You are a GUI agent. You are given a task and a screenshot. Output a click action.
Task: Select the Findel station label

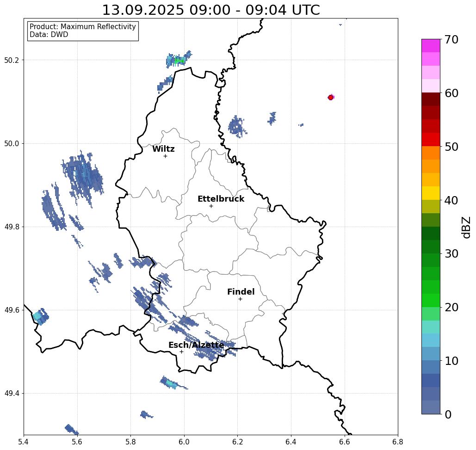point(241,292)
